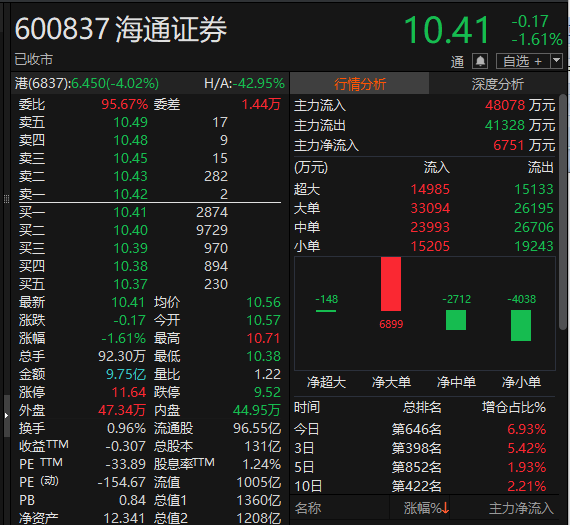
Task: Click the 换手 value 0.96%
Action: click(x=127, y=428)
